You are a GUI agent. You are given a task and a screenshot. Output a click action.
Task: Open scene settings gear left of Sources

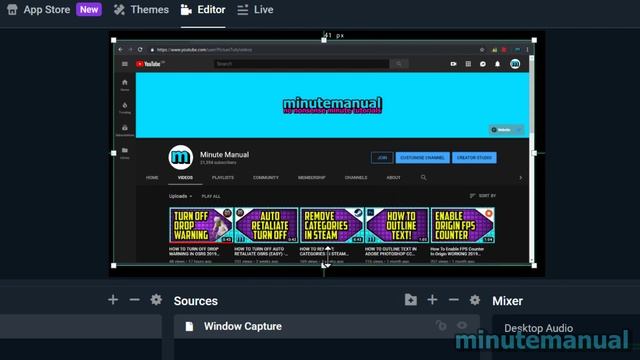click(x=156, y=300)
